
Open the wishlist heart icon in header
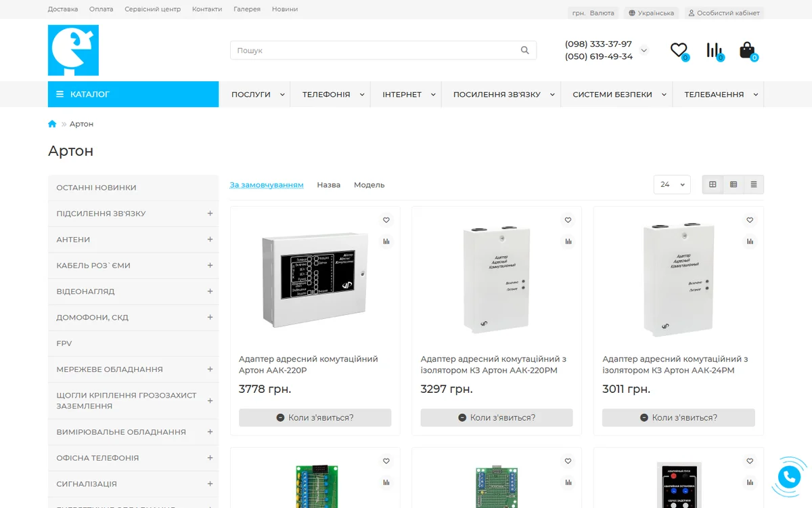679,50
